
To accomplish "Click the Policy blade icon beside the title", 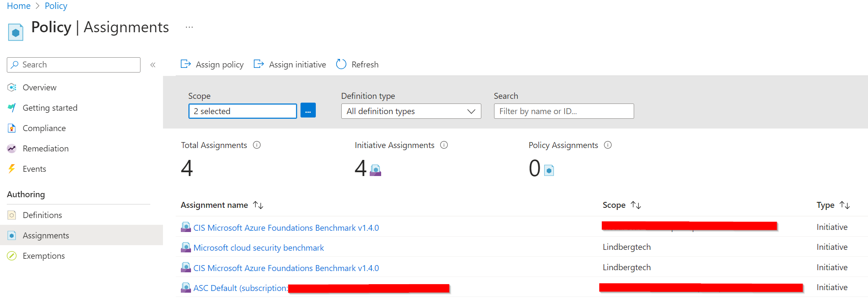I will (x=16, y=32).
